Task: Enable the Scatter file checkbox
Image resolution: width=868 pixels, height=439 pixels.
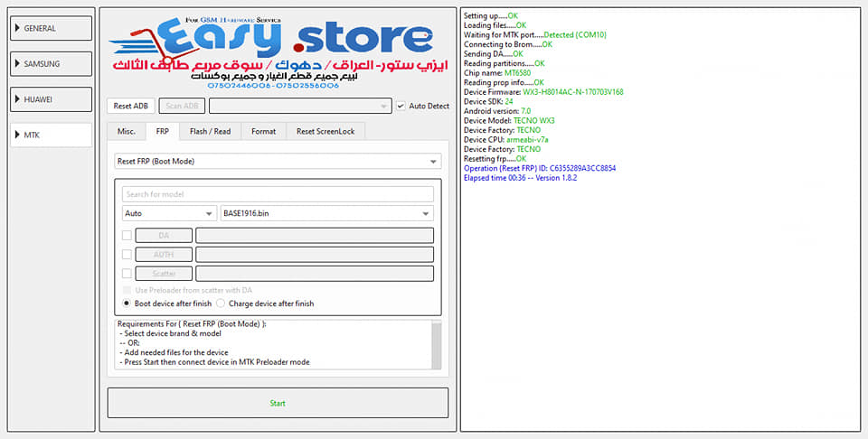Action: (127, 273)
